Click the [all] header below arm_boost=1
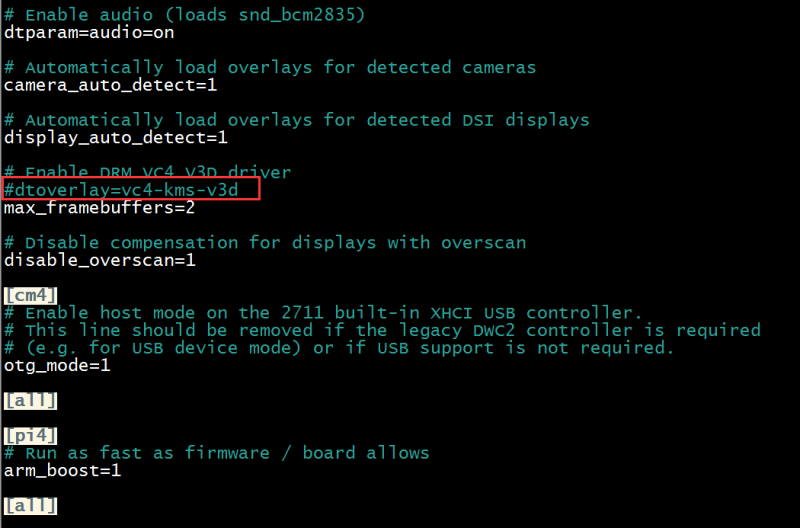The image size is (800, 528). click(x=31, y=506)
